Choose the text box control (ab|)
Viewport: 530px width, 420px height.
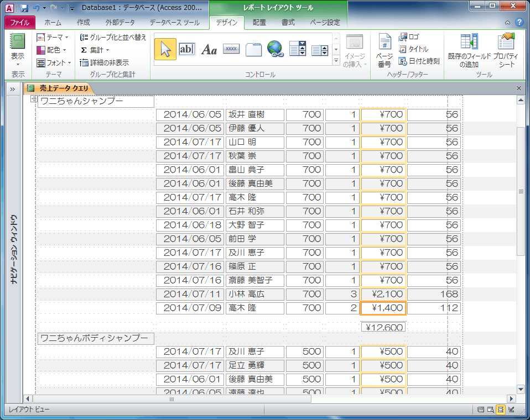187,49
